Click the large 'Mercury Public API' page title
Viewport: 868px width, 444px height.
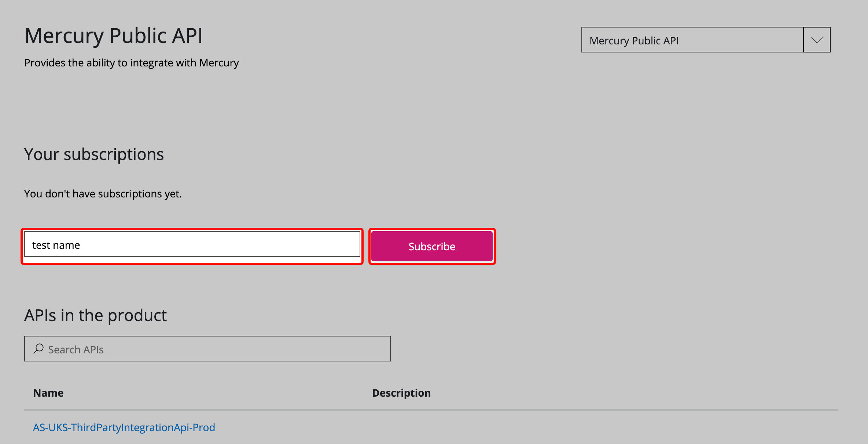click(x=113, y=36)
